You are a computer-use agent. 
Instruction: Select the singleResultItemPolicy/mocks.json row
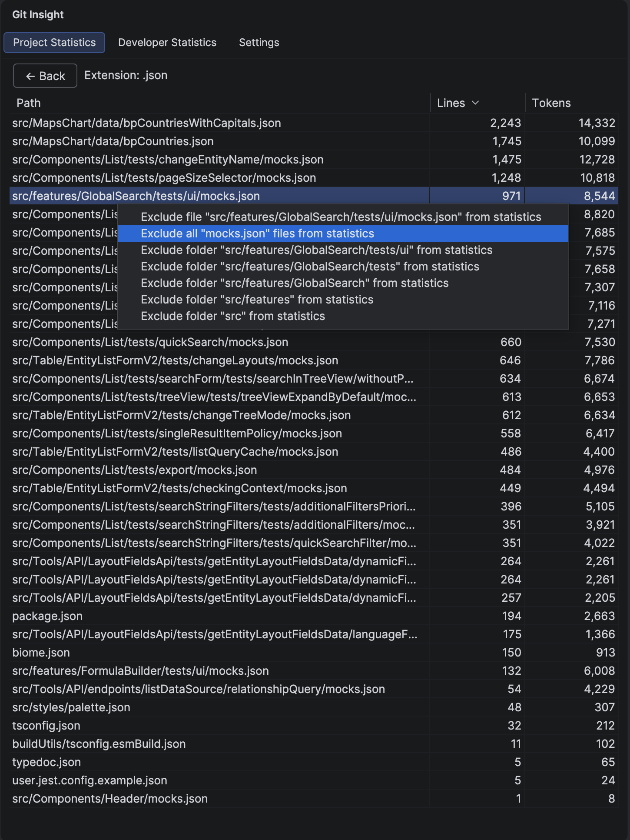coord(314,433)
